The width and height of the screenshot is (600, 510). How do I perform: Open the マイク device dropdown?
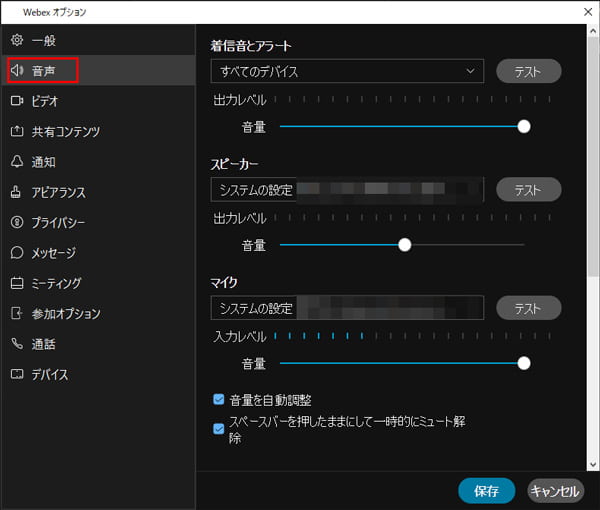pos(347,308)
